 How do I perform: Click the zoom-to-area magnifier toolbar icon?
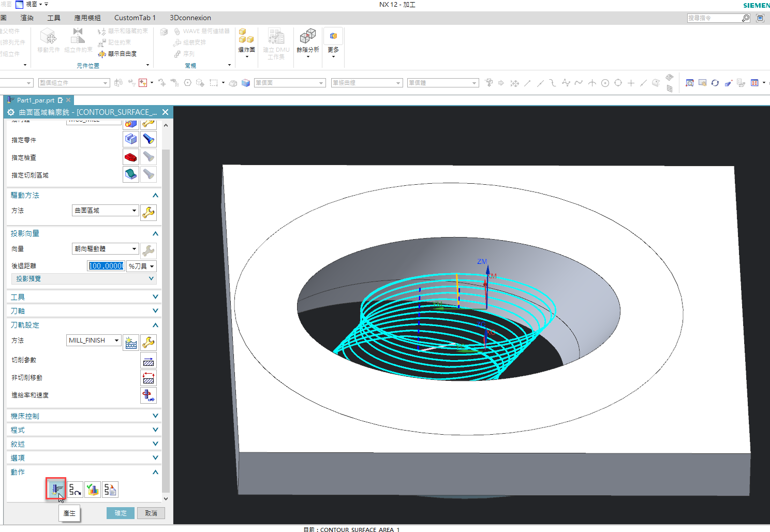(x=689, y=83)
